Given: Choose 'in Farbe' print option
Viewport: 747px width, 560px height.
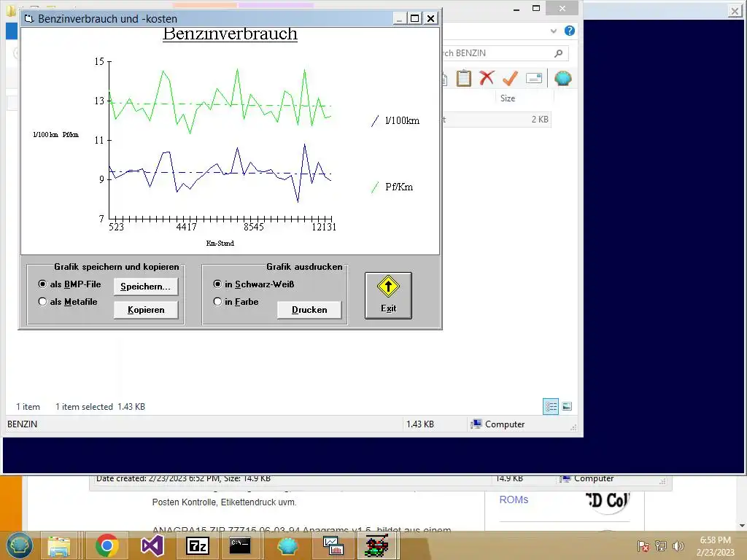Looking at the screenshot, I should [x=236, y=302].
